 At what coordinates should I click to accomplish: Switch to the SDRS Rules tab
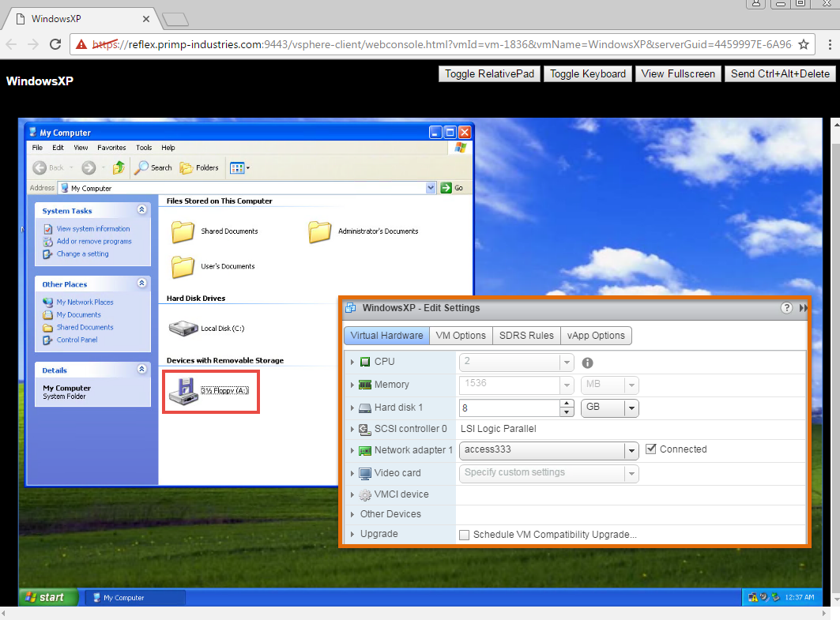coord(526,336)
